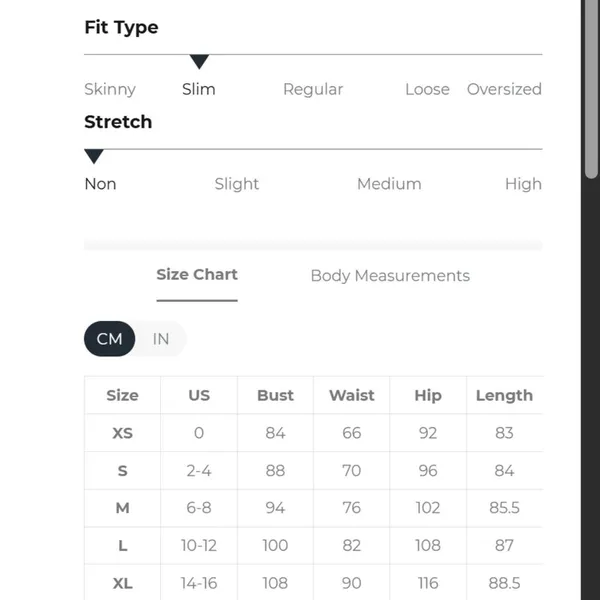The image size is (600, 600).
Task: Click the Length column header
Action: point(504,396)
